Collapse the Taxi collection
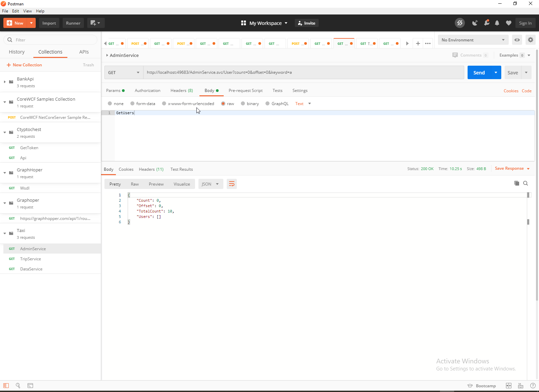 pos(5,233)
